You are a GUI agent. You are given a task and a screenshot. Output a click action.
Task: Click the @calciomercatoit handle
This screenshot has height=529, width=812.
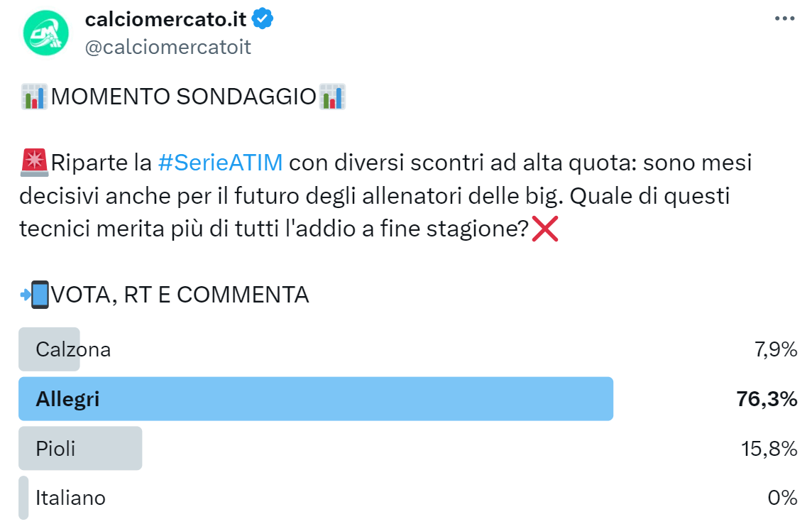tap(168, 47)
